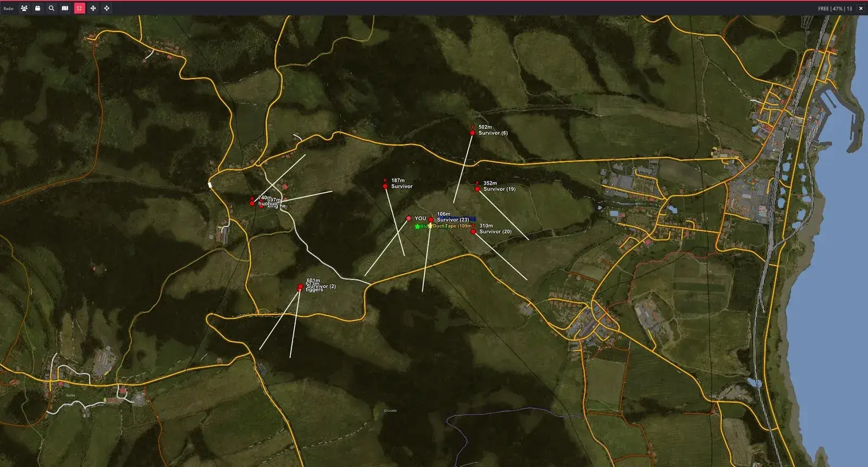Select the Survivor (2) marker at 601m
The width and height of the screenshot is (868, 467).
click(x=301, y=286)
